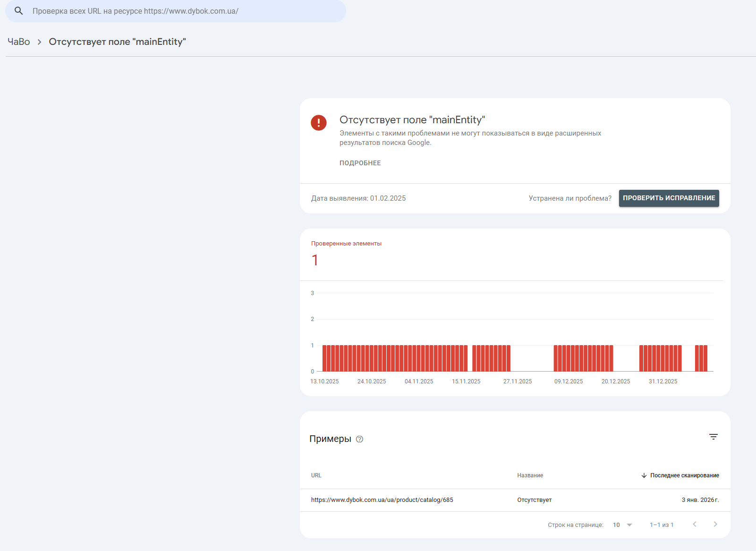Image resolution: width=756 pixels, height=551 pixels.
Task: Click the Название column header
Action: [x=530, y=475]
